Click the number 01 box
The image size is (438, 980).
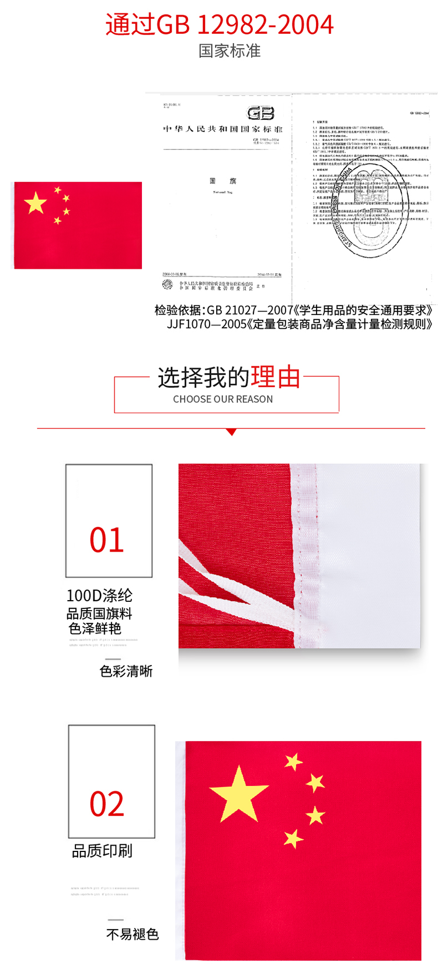tap(109, 521)
